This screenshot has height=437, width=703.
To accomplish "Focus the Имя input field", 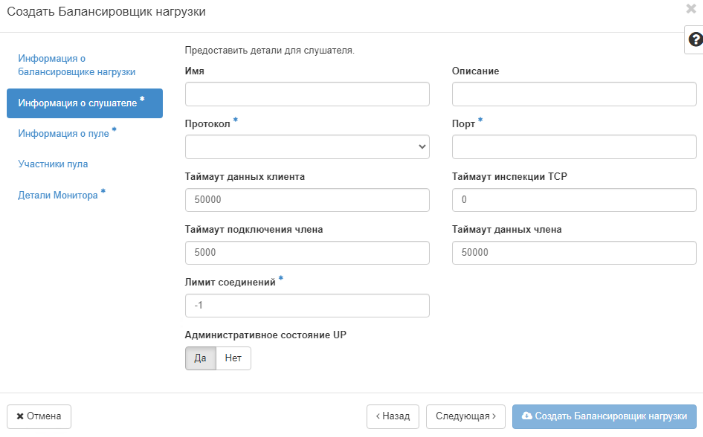I will click(307, 94).
